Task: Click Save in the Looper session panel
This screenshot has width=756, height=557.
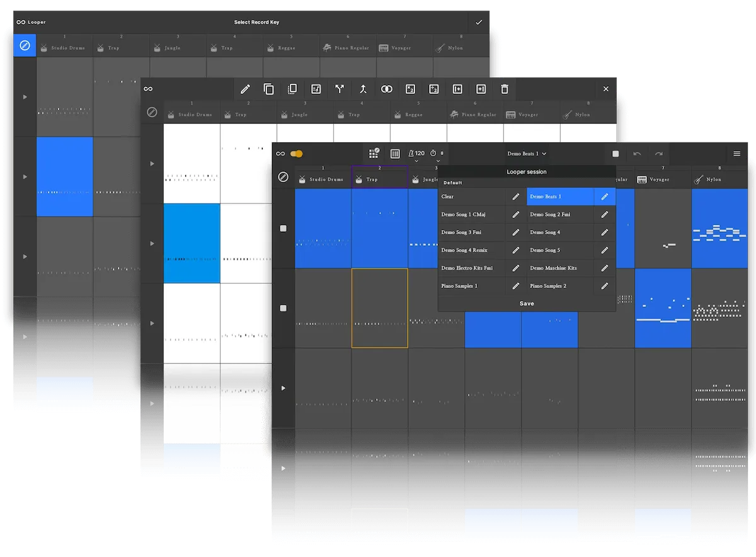Action: tap(527, 304)
